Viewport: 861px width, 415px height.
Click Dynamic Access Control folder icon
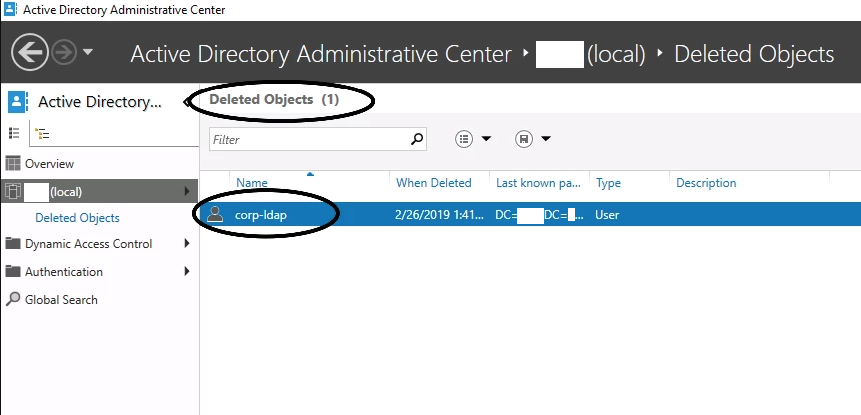tap(13, 243)
